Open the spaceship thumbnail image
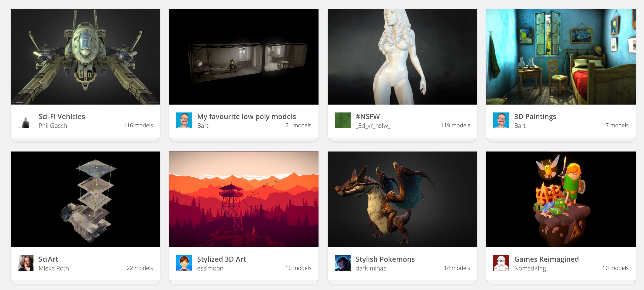This screenshot has width=644, height=290. click(x=85, y=57)
